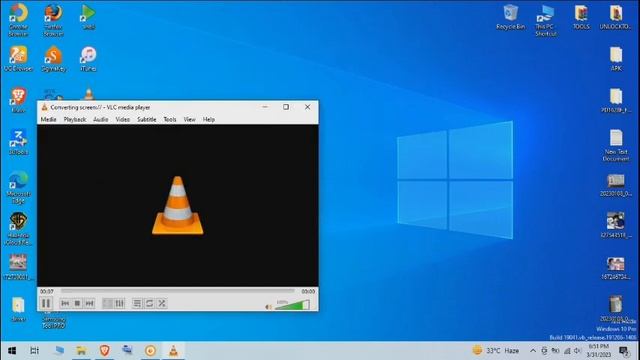The height and width of the screenshot is (360, 640).
Task: Click the VLC seek progress bar
Action: (178, 291)
